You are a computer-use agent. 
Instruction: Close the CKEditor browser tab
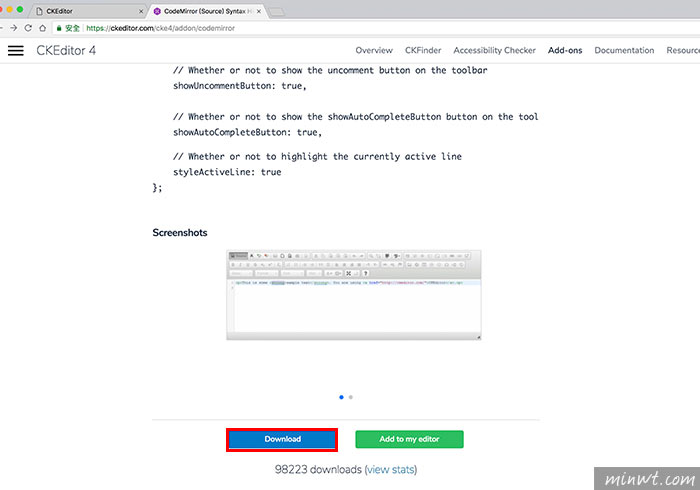point(141,11)
